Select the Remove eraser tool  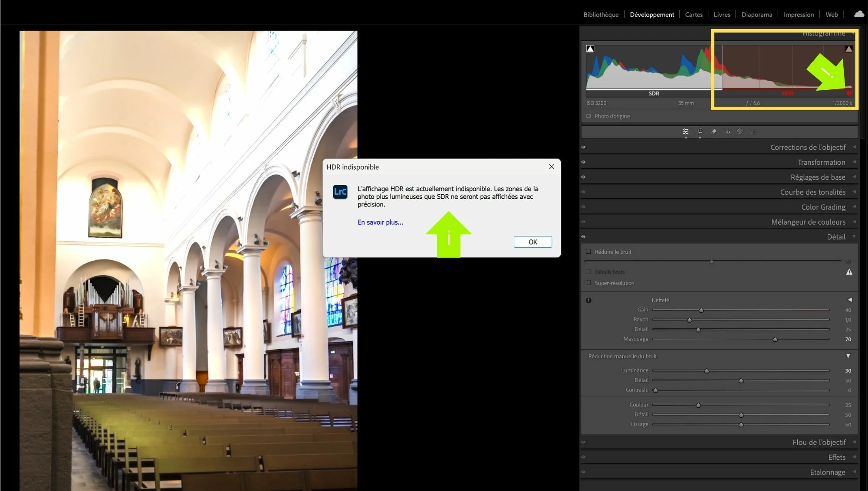714,131
